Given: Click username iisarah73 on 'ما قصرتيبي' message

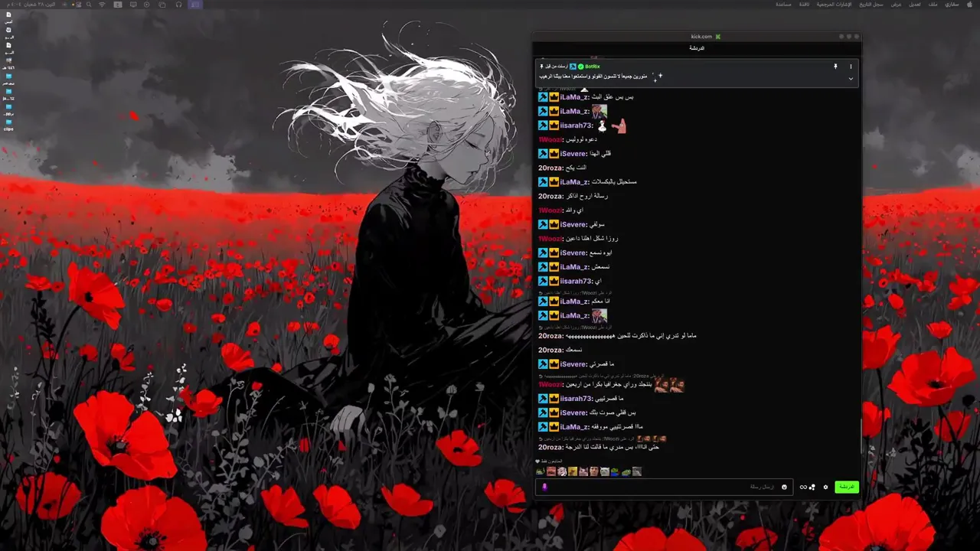Looking at the screenshot, I should point(576,399).
